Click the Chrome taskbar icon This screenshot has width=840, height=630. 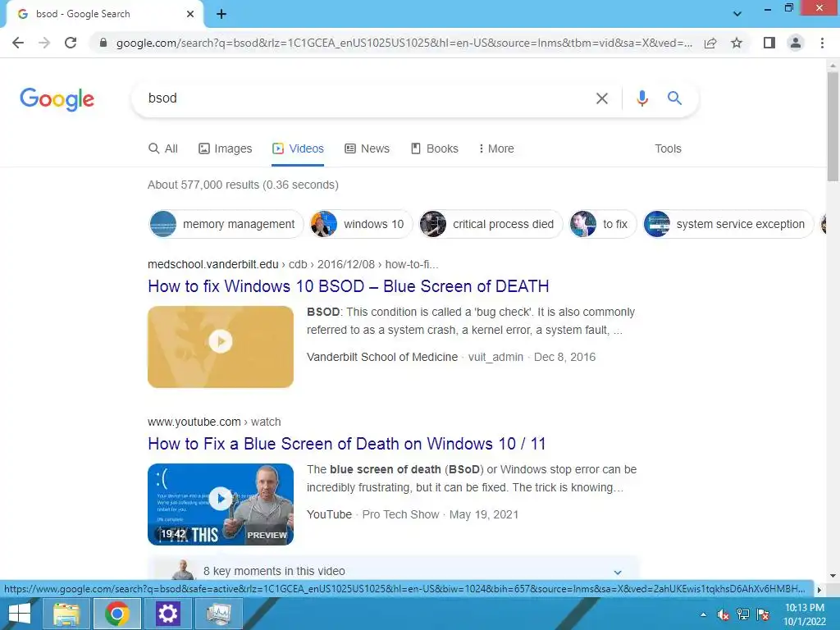pyautogui.click(x=116, y=614)
